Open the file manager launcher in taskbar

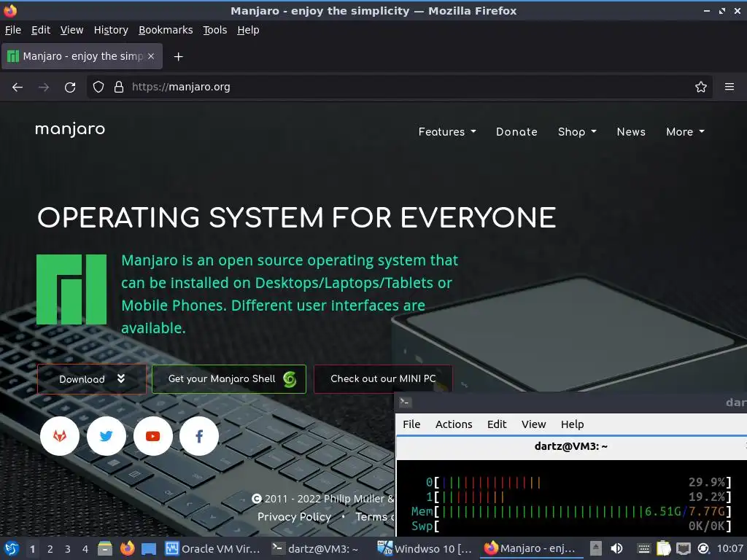(x=105, y=548)
